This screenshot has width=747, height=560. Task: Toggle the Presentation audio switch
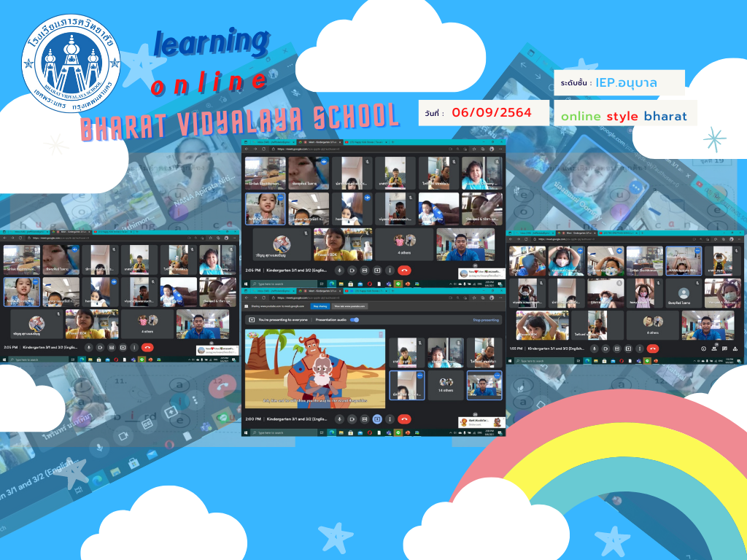(x=355, y=320)
